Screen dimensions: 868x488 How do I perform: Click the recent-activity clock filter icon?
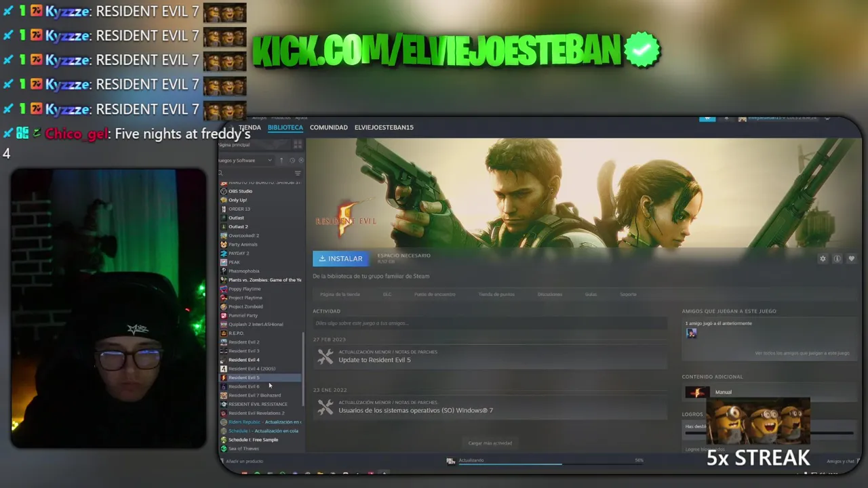click(292, 161)
